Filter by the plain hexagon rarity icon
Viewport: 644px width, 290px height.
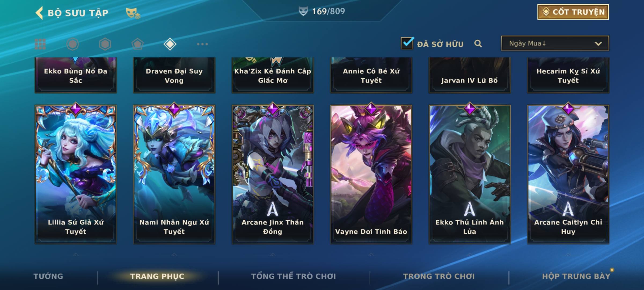(x=105, y=44)
